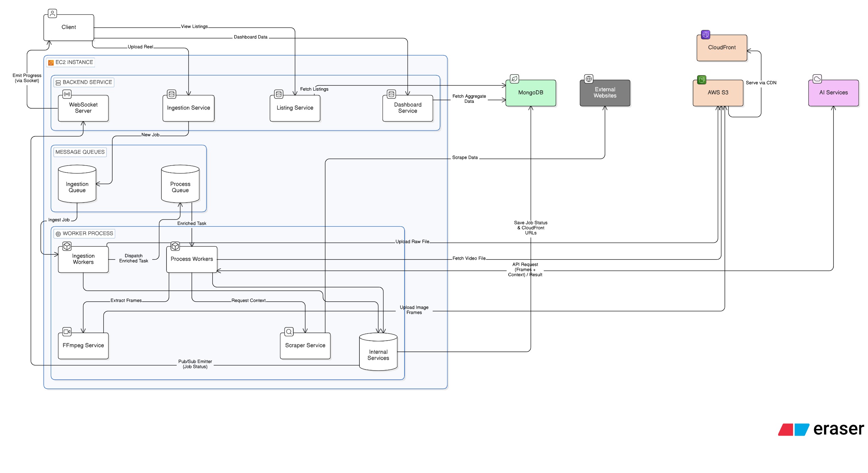The image size is (868, 473).
Task: Click the Upload Reel edge label
Action: click(x=140, y=47)
